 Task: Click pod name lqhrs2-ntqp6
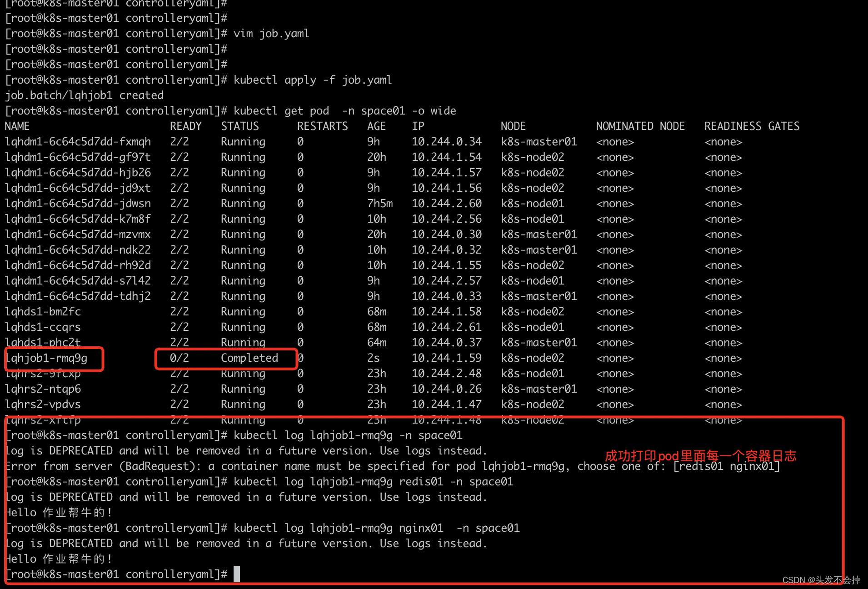pyautogui.click(x=43, y=389)
